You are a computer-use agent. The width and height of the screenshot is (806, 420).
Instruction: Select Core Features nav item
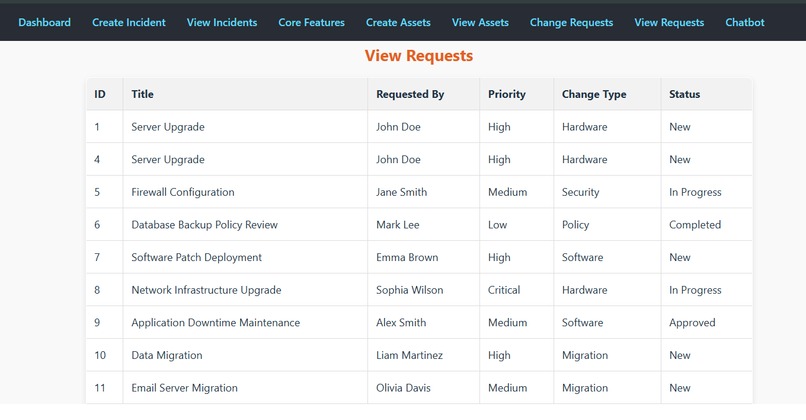point(312,23)
